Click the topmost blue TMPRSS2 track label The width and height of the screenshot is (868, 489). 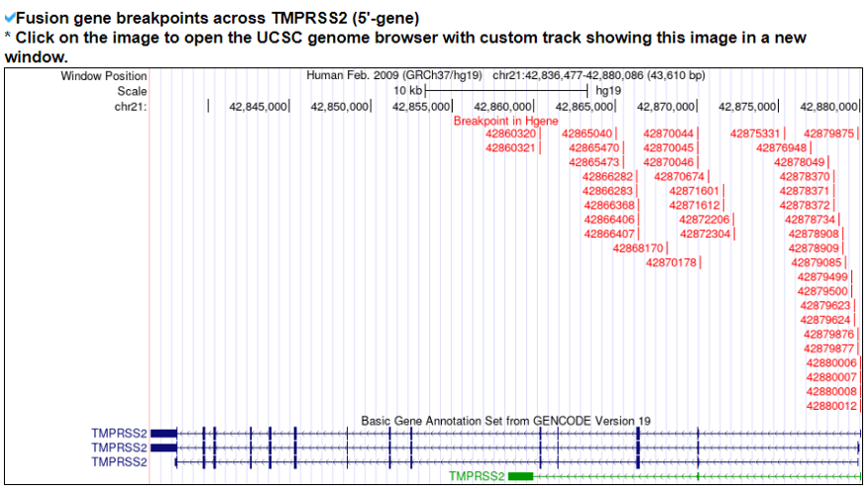(x=119, y=433)
